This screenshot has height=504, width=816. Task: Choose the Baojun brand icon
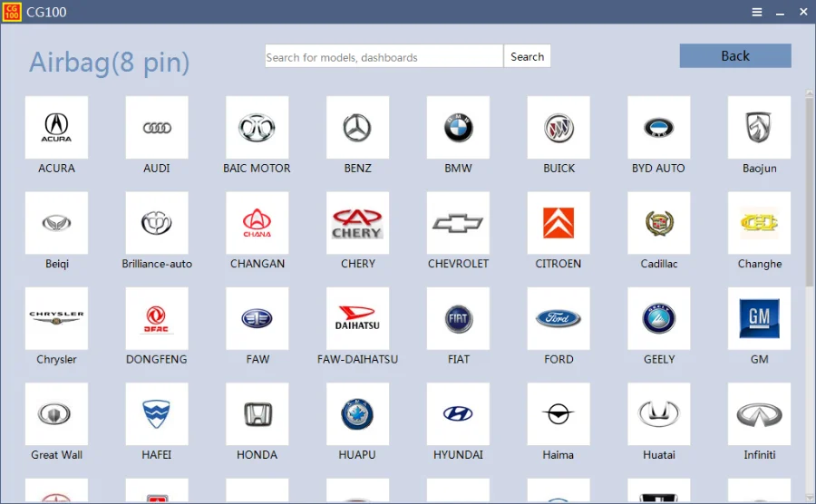(759, 128)
